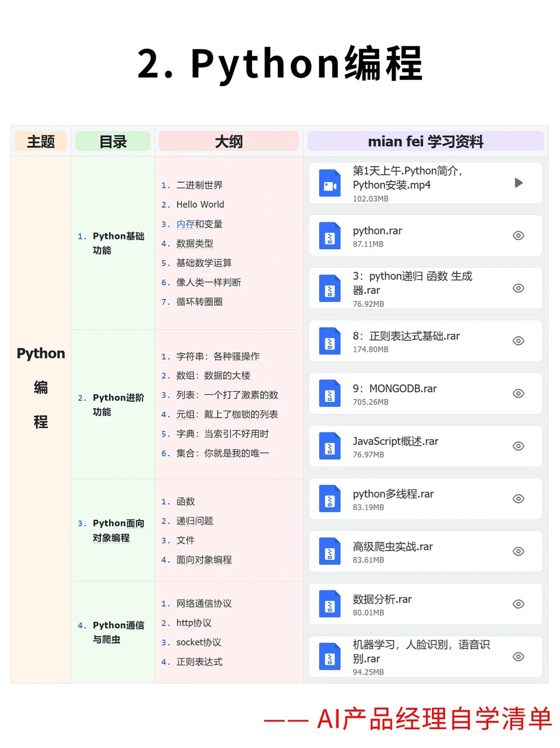Viewport: 560px width, 748px height.
Task: Click outline item http协议
Action: tap(193, 623)
